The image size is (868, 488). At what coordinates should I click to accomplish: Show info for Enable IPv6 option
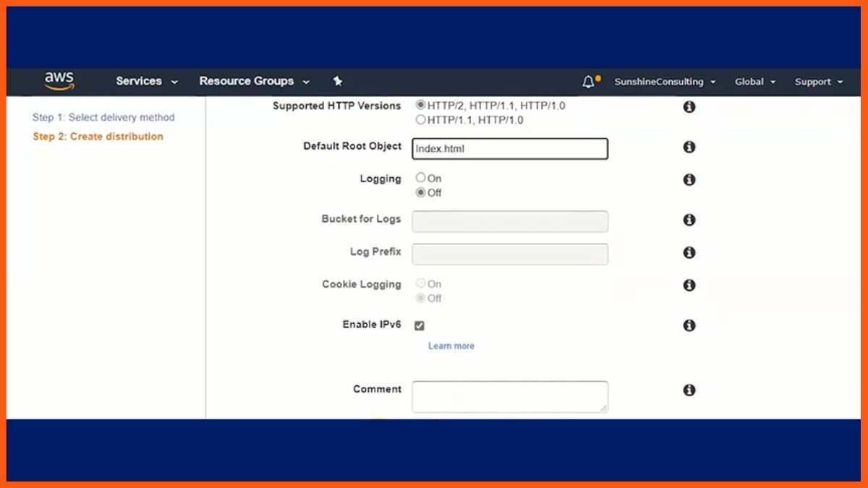(689, 325)
